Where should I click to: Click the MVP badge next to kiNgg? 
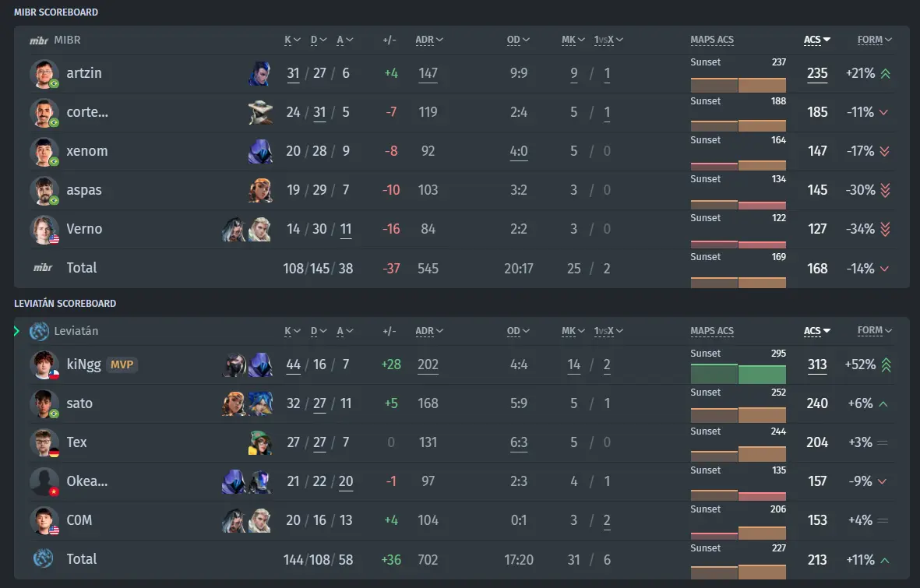tap(122, 364)
